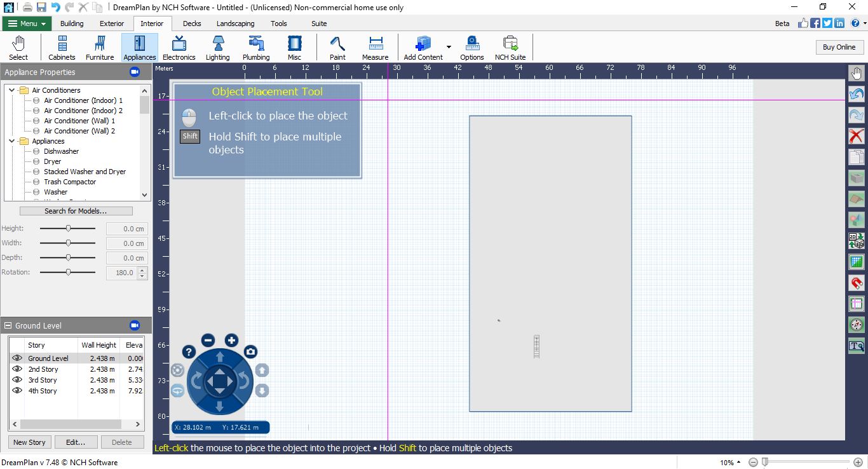This screenshot has width=868, height=469.
Task: Click the Edit... story button
Action: click(x=76, y=442)
